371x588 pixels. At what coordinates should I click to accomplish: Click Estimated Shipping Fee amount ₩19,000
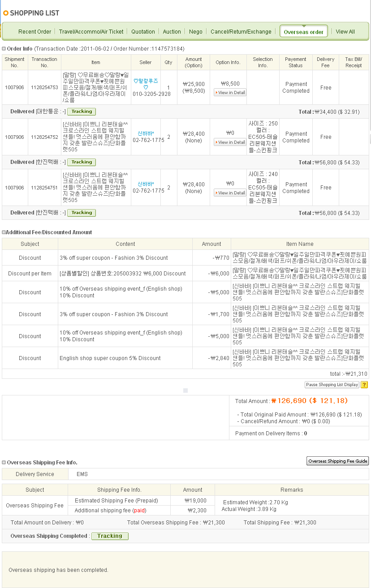coord(195,501)
